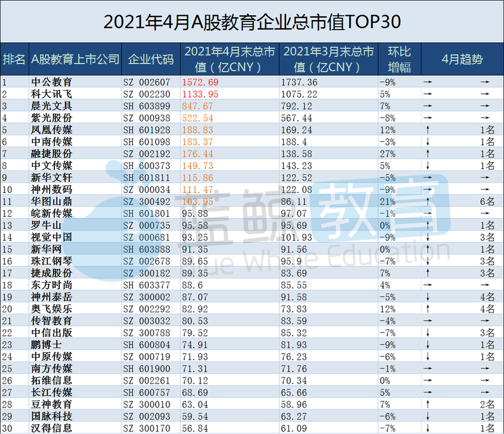
Task: Click March market value 138.58
Action: click(x=297, y=154)
